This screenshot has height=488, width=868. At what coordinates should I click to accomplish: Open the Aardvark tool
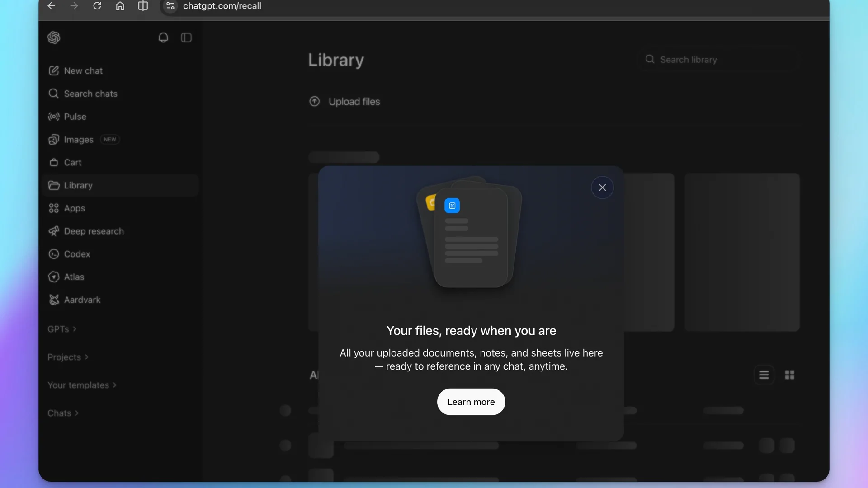pyautogui.click(x=82, y=300)
